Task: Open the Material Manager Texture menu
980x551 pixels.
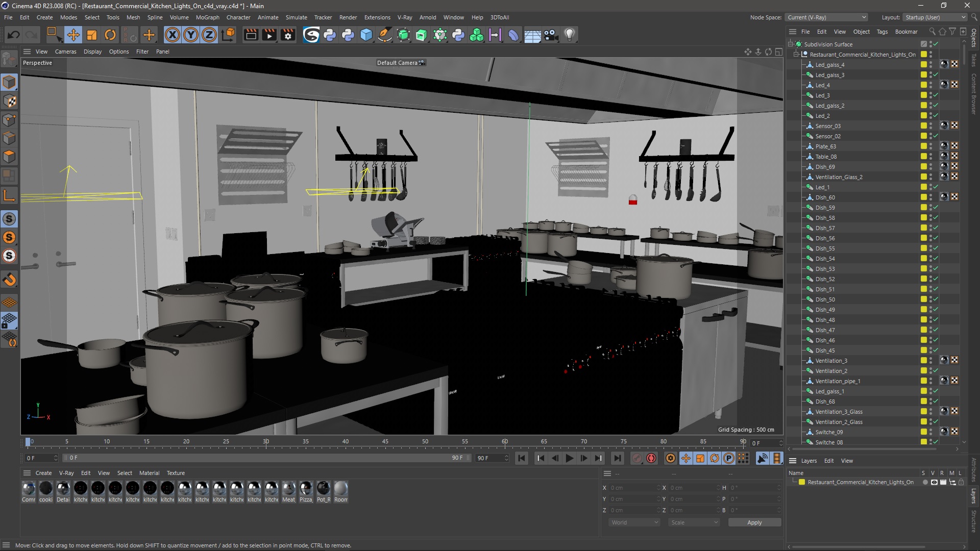Action: [176, 473]
